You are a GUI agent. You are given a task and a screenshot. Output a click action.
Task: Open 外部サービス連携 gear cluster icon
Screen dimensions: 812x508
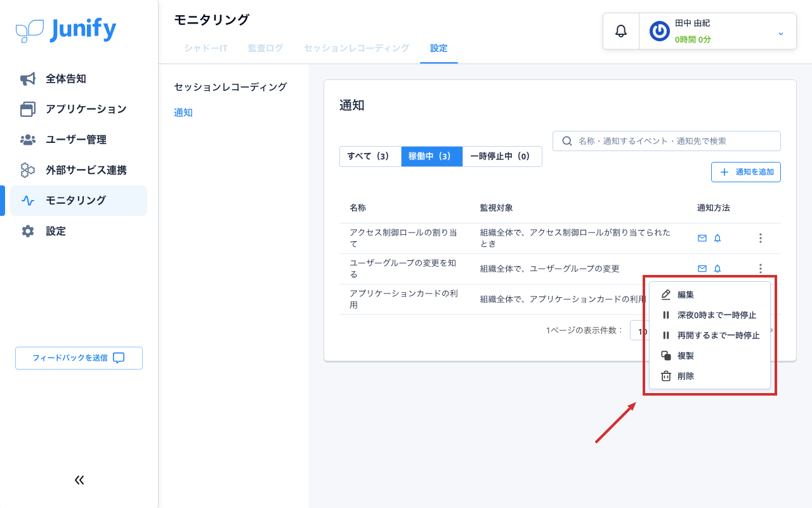click(27, 170)
